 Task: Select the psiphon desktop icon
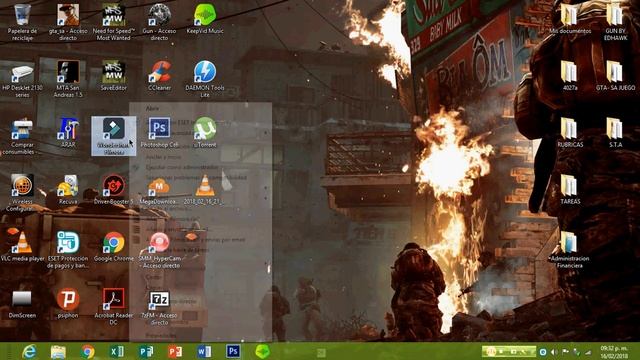point(68,304)
